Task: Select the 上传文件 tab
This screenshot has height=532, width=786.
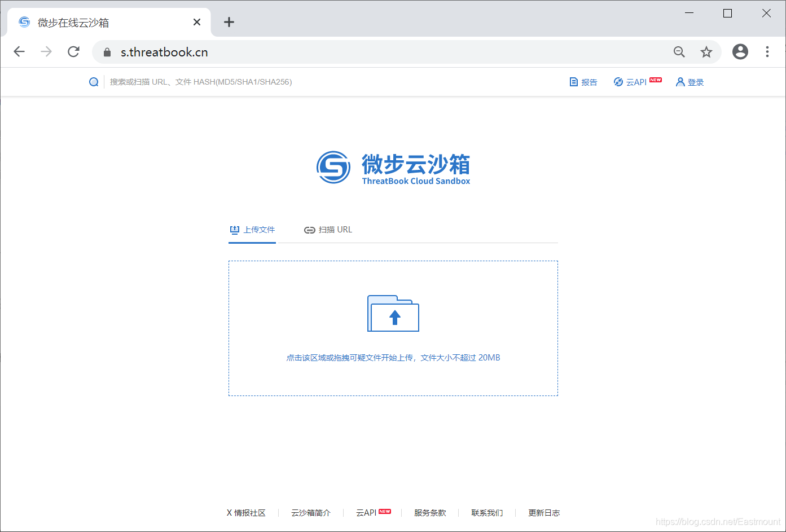Action: click(252, 230)
